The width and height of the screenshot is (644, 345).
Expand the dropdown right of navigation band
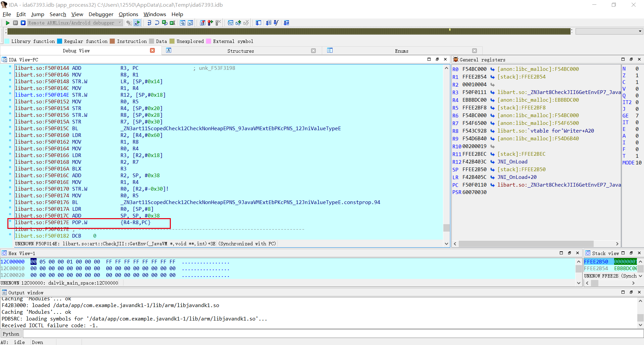pyautogui.click(x=640, y=31)
